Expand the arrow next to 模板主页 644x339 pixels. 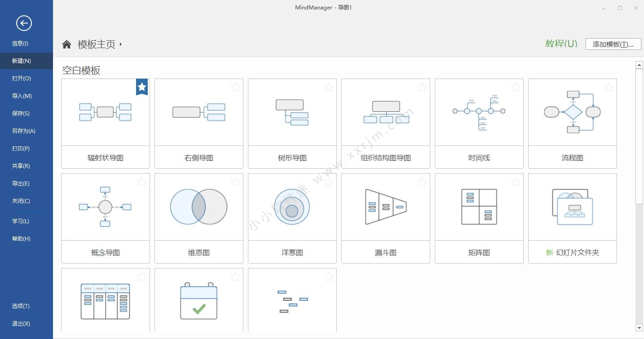point(121,44)
